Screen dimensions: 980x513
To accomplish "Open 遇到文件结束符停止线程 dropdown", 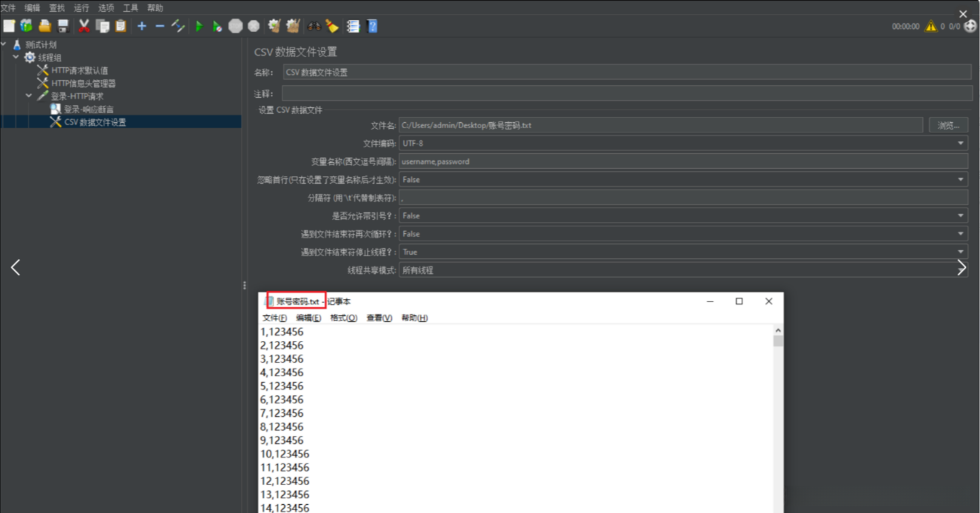I will click(x=683, y=252).
